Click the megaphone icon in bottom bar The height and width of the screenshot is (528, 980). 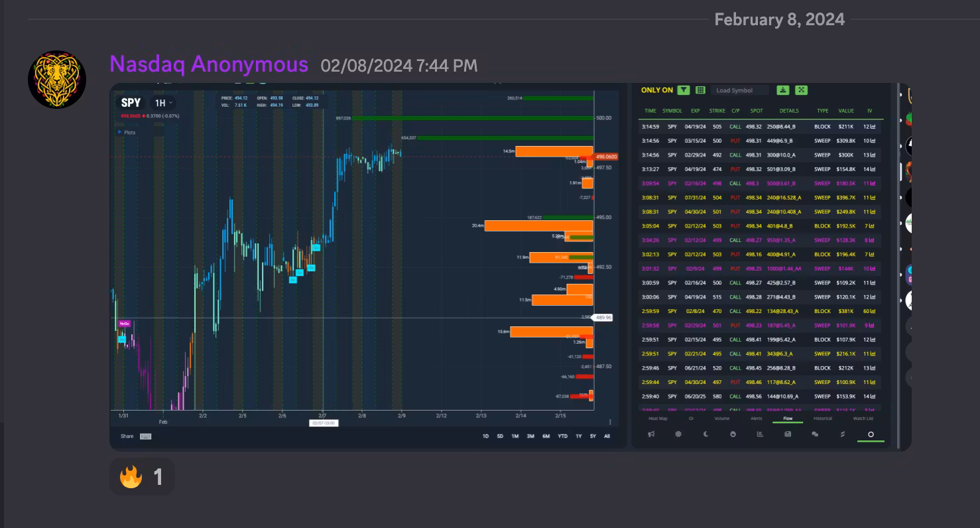coord(651,434)
